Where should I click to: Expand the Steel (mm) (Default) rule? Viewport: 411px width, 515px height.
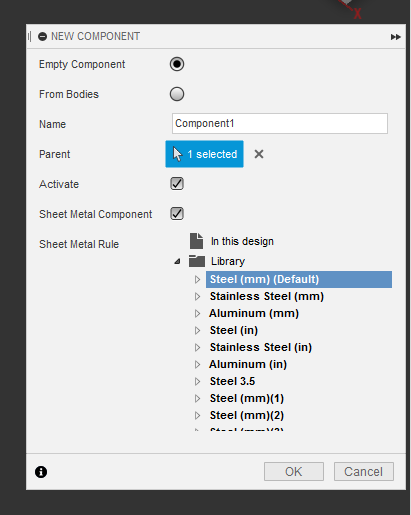(x=197, y=279)
